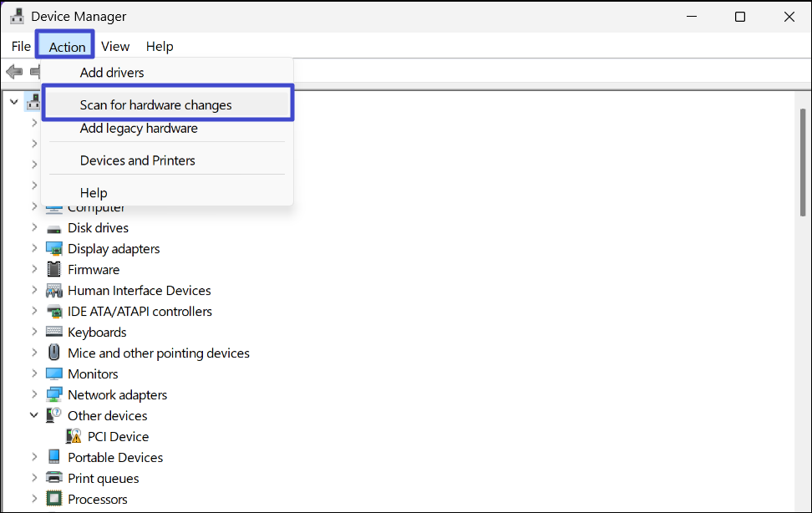Click the Display adapters device icon
Viewport: 812px width, 513px height.
(54, 249)
